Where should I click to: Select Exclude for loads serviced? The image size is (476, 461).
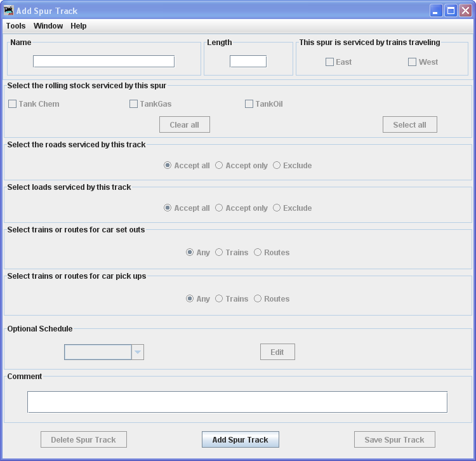[x=277, y=208]
